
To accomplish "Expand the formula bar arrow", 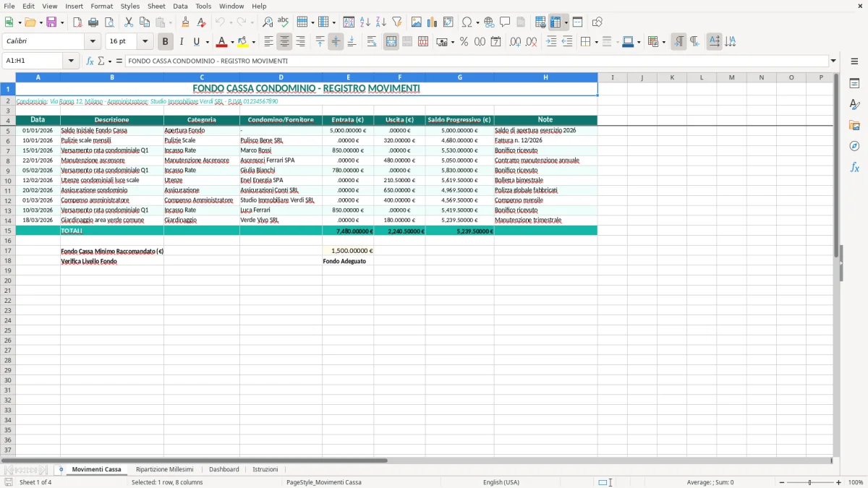I will point(833,61).
